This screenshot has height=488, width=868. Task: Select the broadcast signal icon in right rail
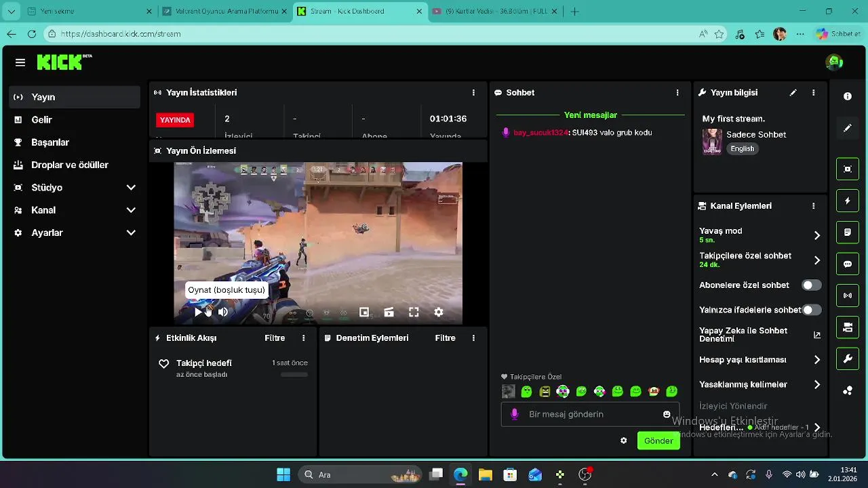pos(848,296)
